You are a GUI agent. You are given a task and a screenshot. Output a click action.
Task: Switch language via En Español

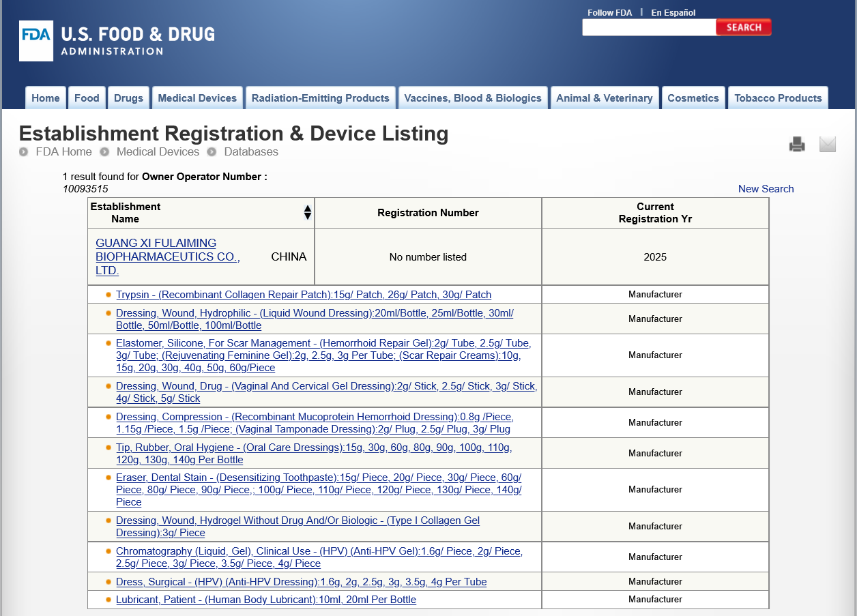click(x=673, y=12)
